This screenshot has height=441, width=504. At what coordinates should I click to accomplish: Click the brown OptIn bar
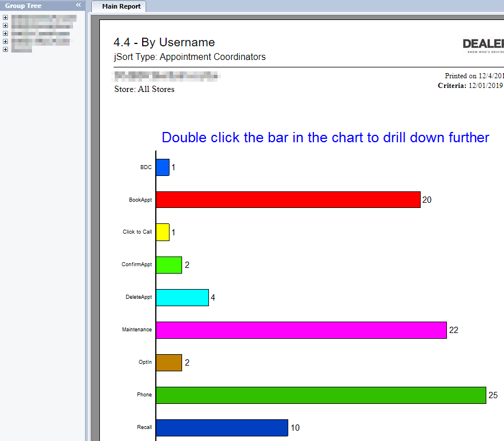pos(168,363)
